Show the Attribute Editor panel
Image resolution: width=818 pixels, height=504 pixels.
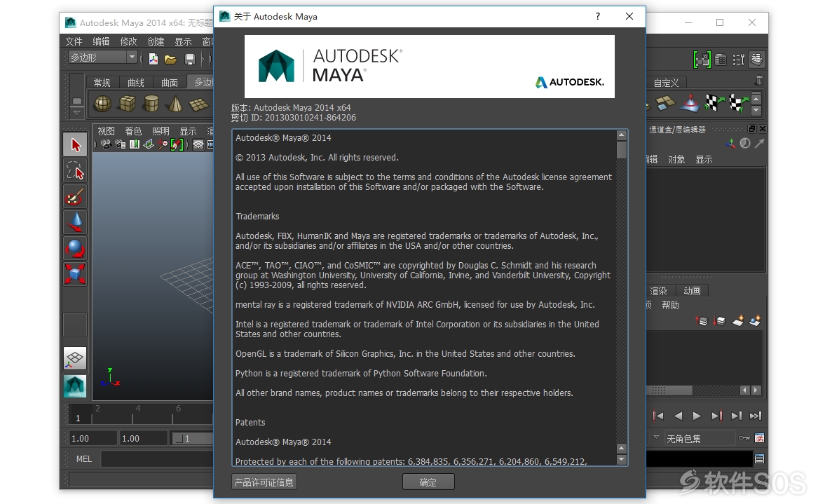[x=721, y=60]
